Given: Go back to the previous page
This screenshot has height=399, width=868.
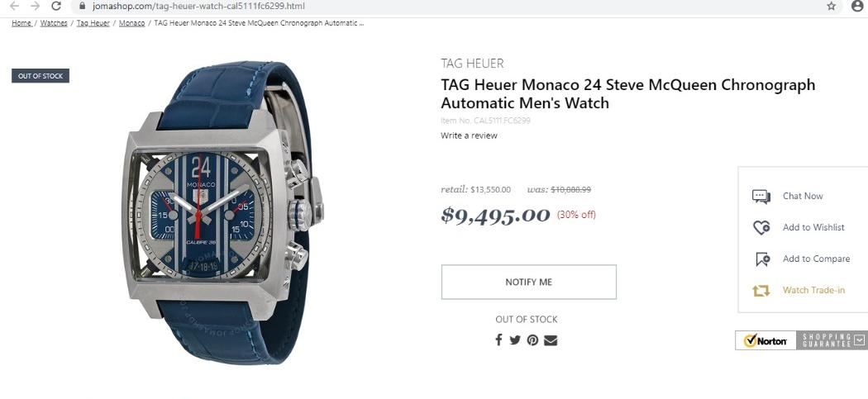Looking at the screenshot, I should tap(14, 6).
